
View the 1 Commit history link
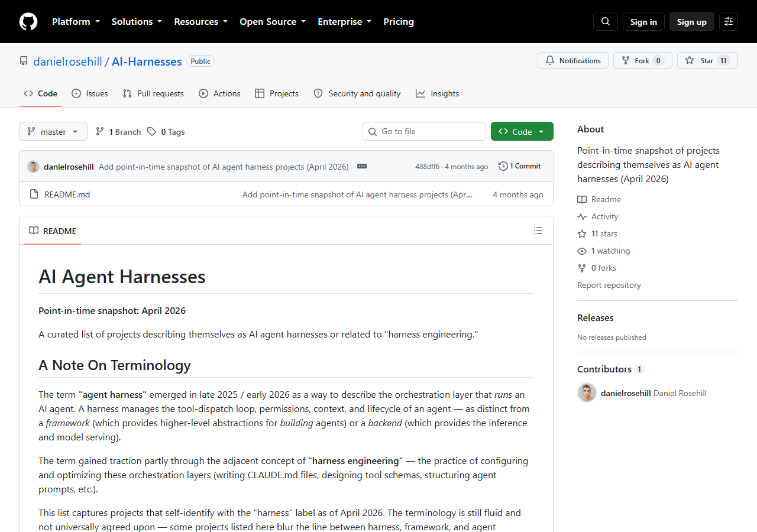point(520,166)
